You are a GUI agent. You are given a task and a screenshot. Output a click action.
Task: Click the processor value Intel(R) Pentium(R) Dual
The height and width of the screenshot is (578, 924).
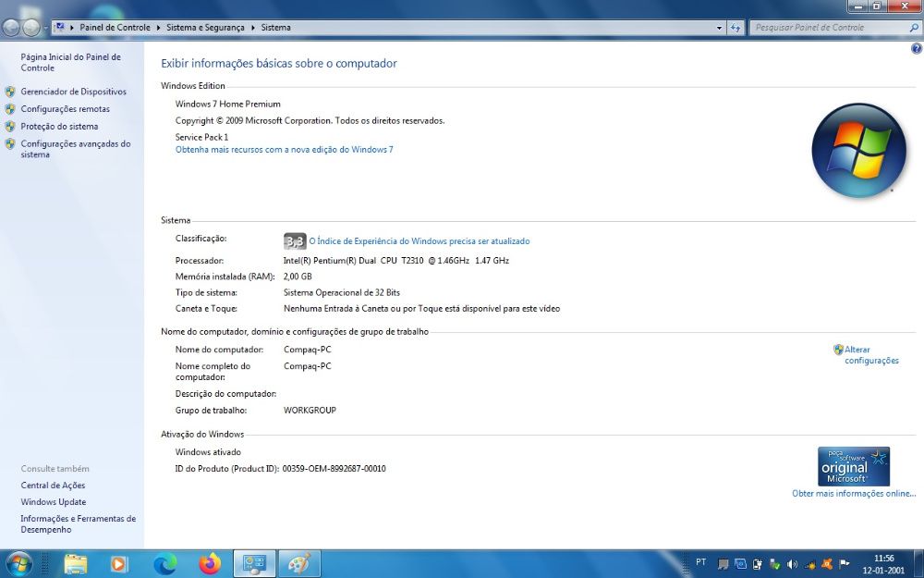pos(396,260)
